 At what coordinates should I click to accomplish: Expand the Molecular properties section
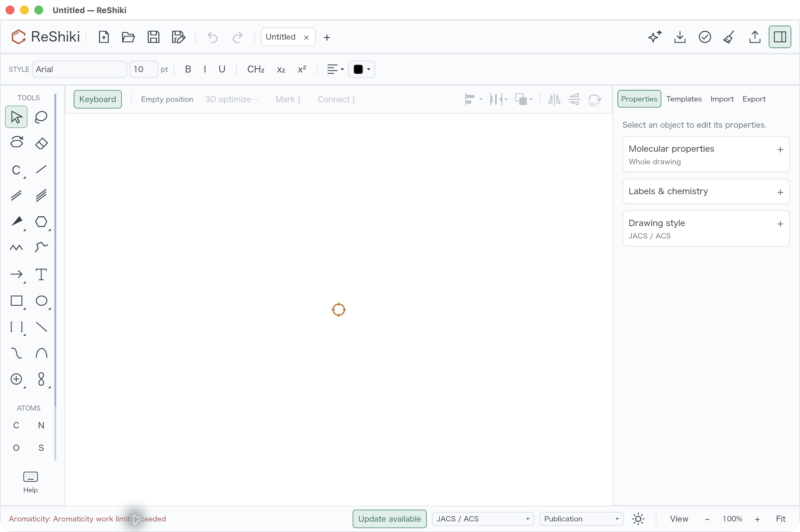[x=706, y=154]
